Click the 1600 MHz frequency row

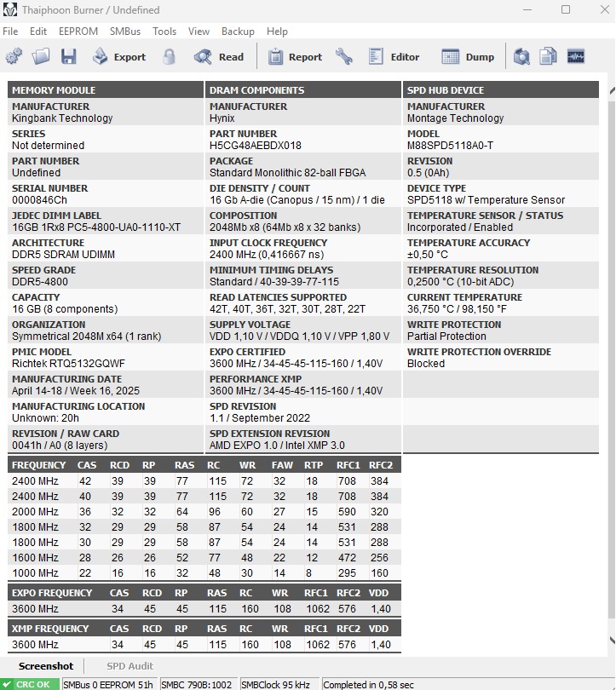pyautogui.click(x=204, y=558)
